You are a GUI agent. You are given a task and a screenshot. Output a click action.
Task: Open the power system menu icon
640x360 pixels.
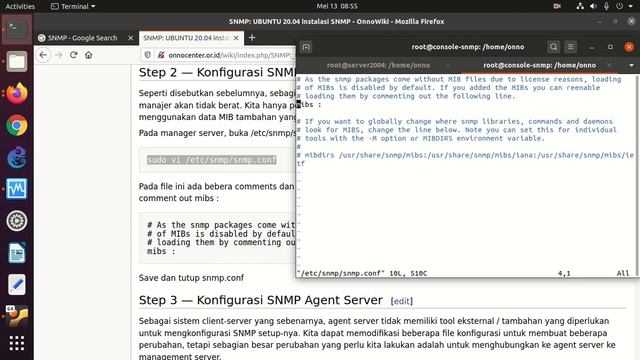pyautogui.click(x=620, y=6)
